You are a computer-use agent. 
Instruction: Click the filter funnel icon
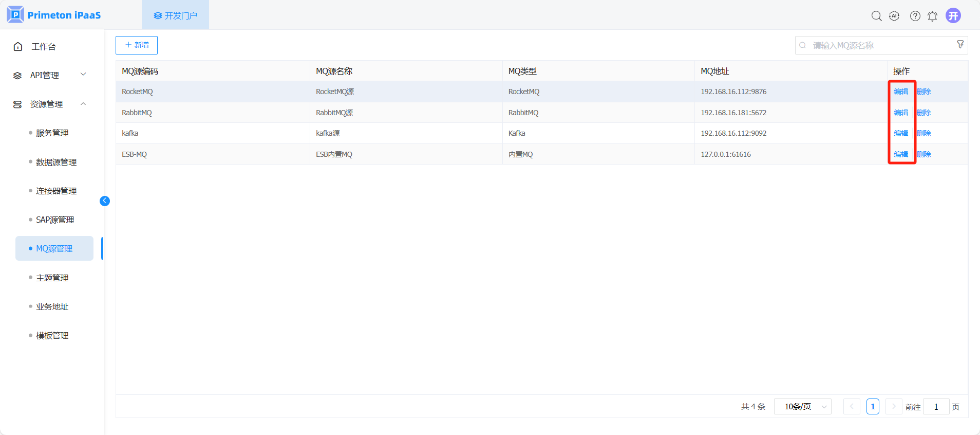tap(960, 45)
